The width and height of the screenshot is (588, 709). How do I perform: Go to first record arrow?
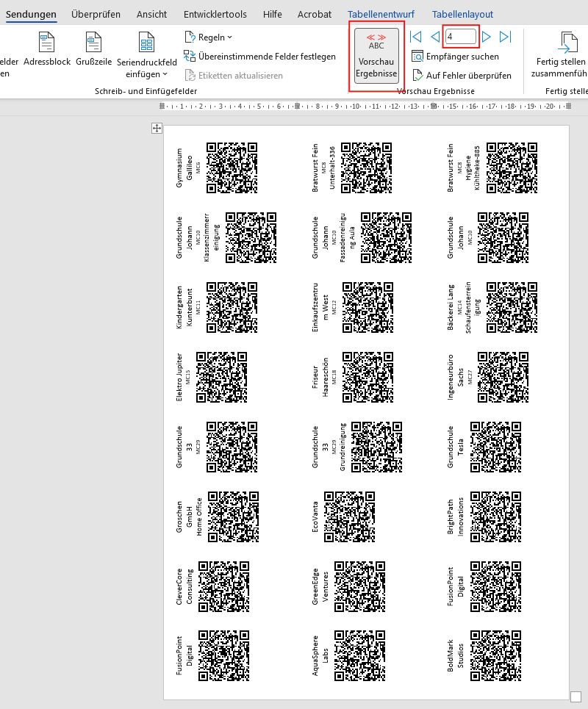click(415, 37)
